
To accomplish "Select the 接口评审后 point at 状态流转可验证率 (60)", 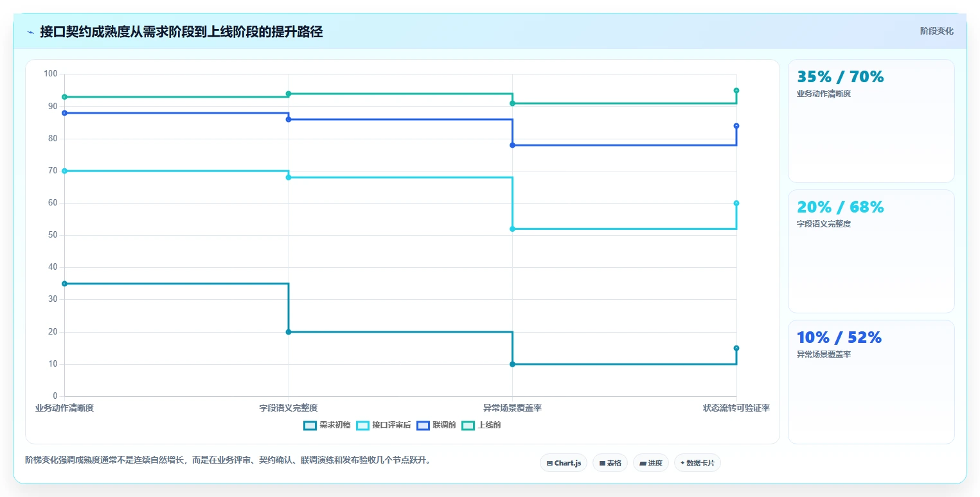I will tap(736, 203).
